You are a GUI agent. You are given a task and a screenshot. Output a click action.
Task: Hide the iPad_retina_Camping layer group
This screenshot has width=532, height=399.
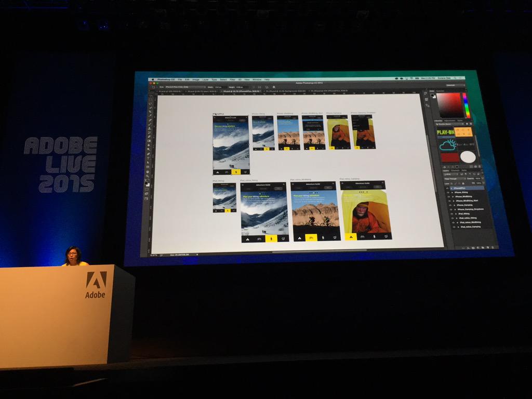pos(454,227)
